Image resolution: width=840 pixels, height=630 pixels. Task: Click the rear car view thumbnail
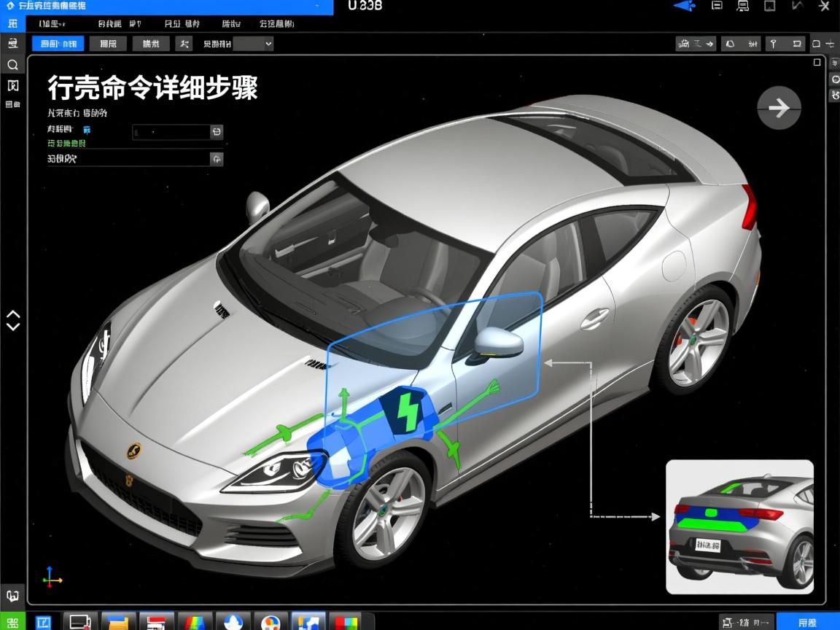[739, 526]
